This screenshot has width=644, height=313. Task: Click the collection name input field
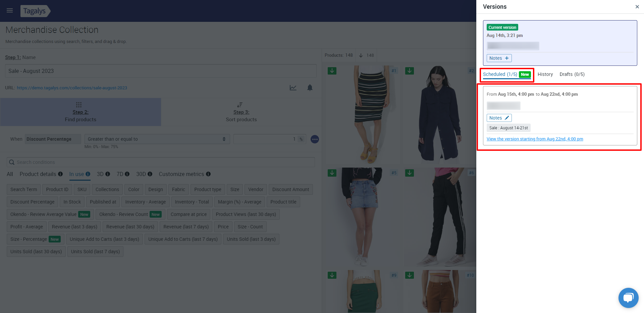pyautogui.click(x=161, y=71)
